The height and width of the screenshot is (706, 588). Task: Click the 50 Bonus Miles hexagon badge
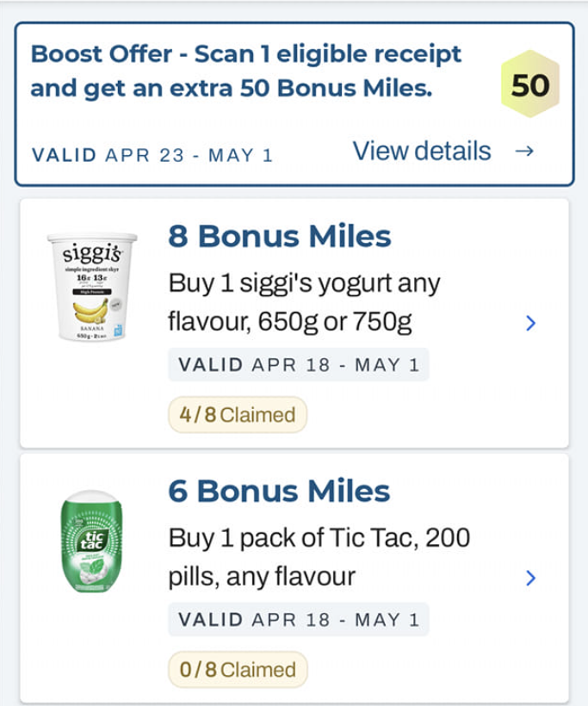[530, 86]
